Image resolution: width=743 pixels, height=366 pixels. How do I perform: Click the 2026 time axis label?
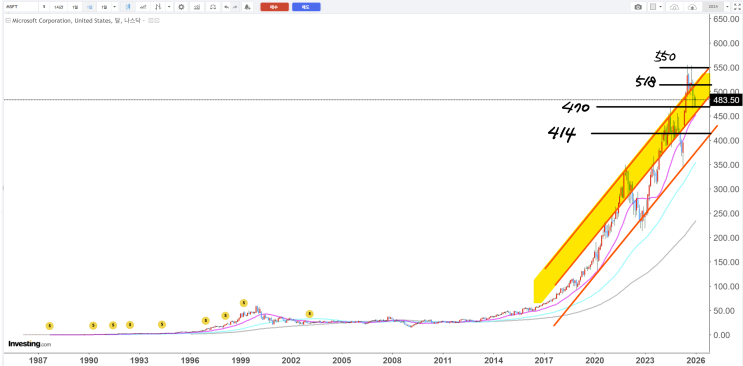695,359
